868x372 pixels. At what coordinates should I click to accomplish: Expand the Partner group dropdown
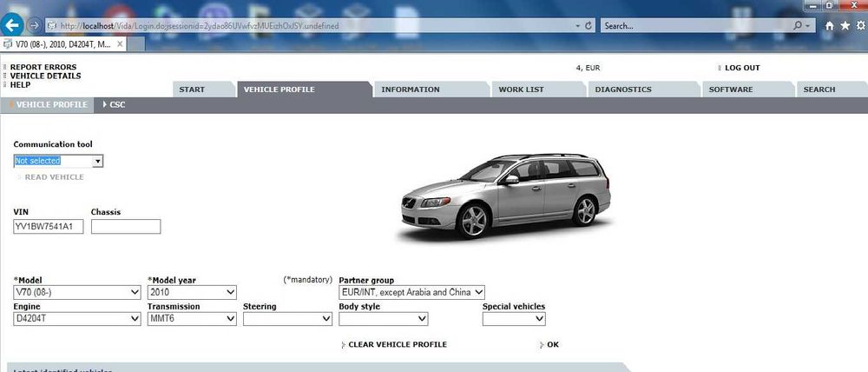click(411, 292)
